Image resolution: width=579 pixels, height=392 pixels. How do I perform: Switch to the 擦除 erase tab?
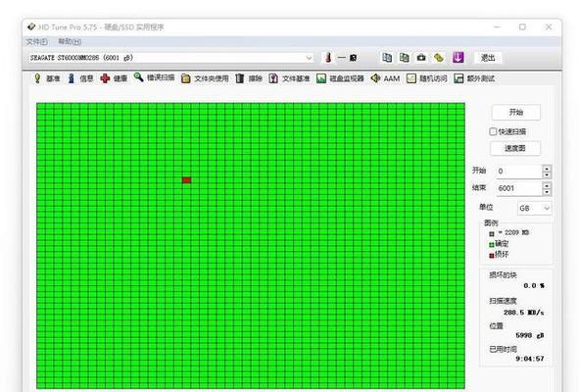click(249, 78)
